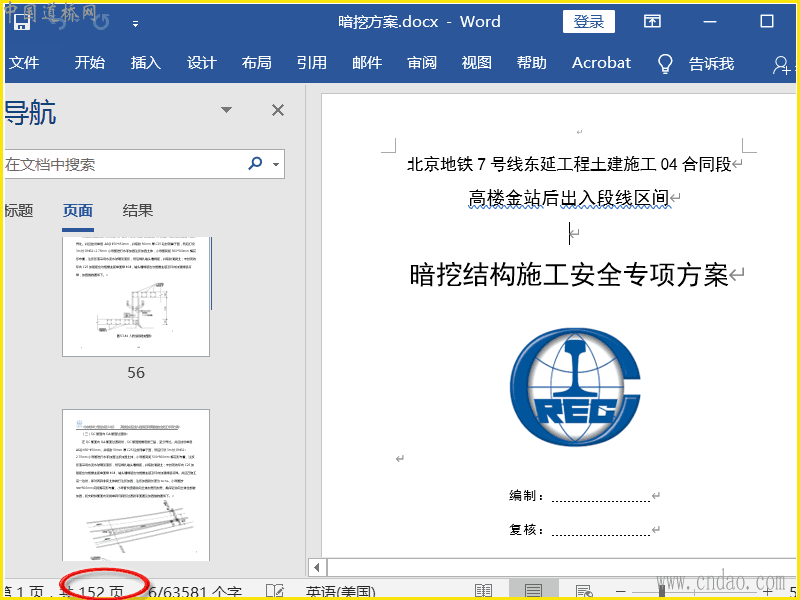Open the navigation pane options dropdown arrow
The height and width of the screenshot is (600, 800).
(x=227, y=110)
